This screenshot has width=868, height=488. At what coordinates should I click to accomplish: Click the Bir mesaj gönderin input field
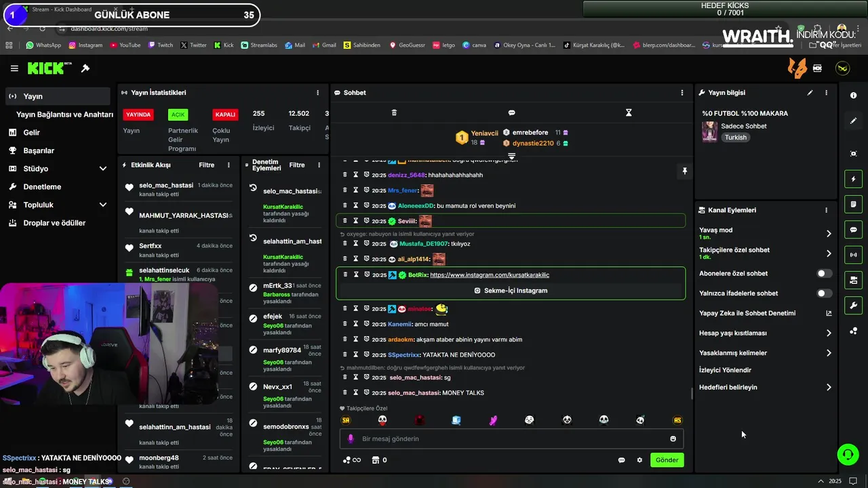click(511, 439)
